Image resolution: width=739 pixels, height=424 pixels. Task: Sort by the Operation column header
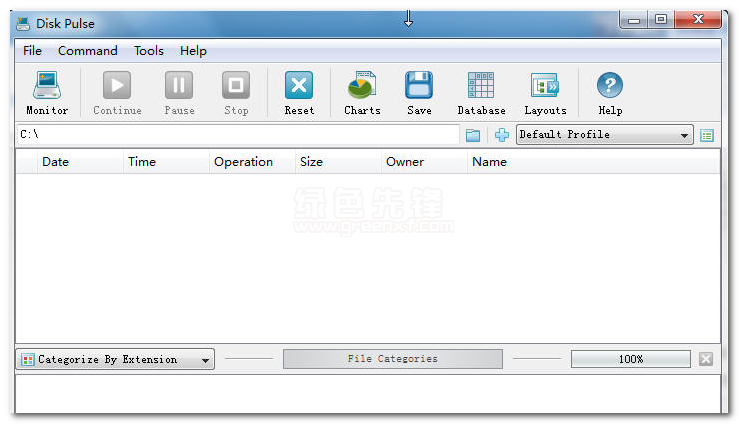pos(252,162)
